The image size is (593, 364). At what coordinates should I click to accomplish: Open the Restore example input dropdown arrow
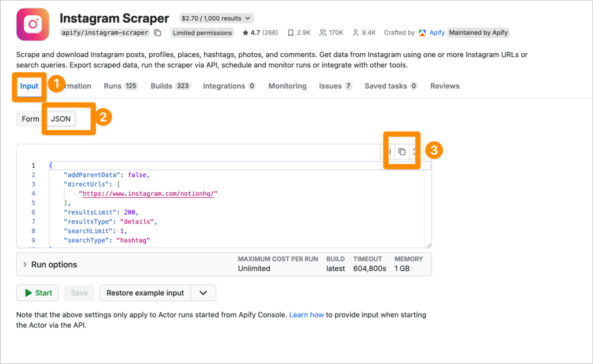[x=203, y=293]
